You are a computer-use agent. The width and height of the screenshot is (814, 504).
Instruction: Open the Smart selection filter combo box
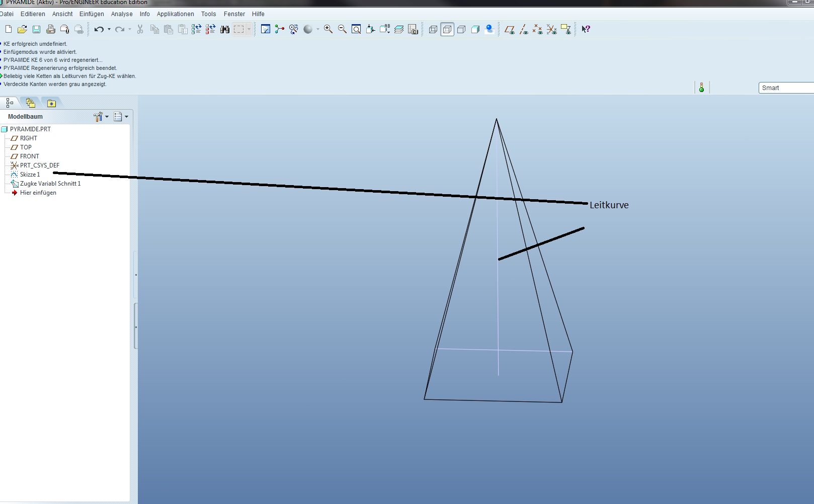[x=786, y=88]
